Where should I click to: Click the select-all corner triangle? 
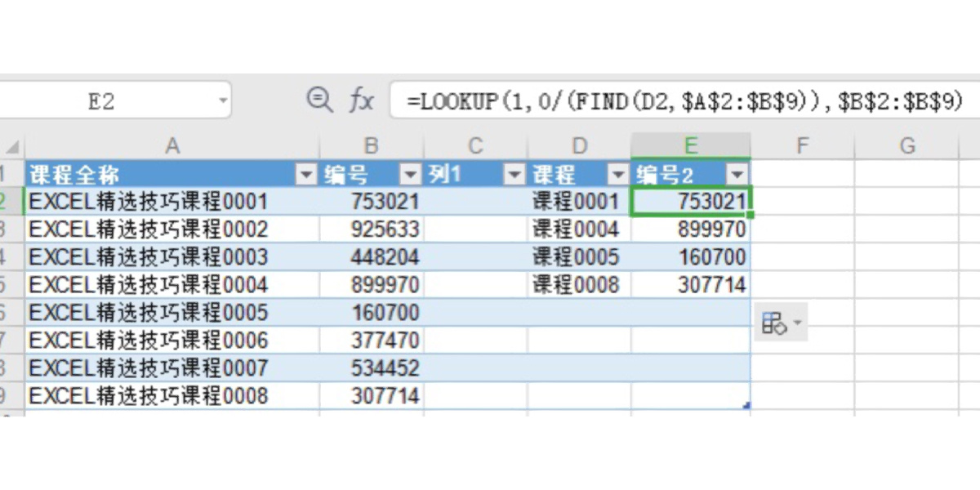[12, 147]
